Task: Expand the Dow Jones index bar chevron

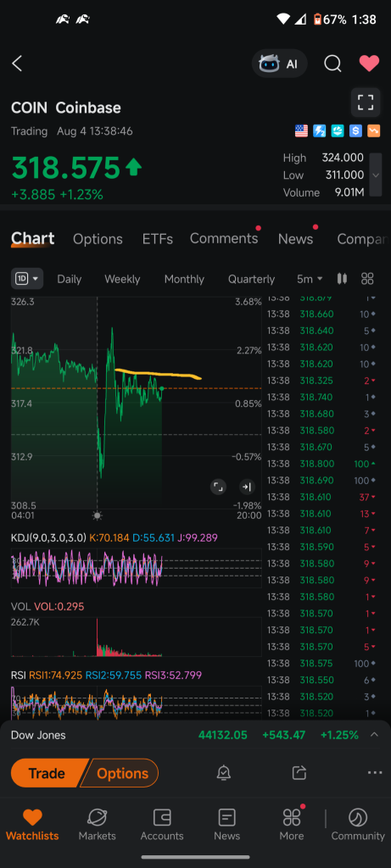Action: click(374, 735)
